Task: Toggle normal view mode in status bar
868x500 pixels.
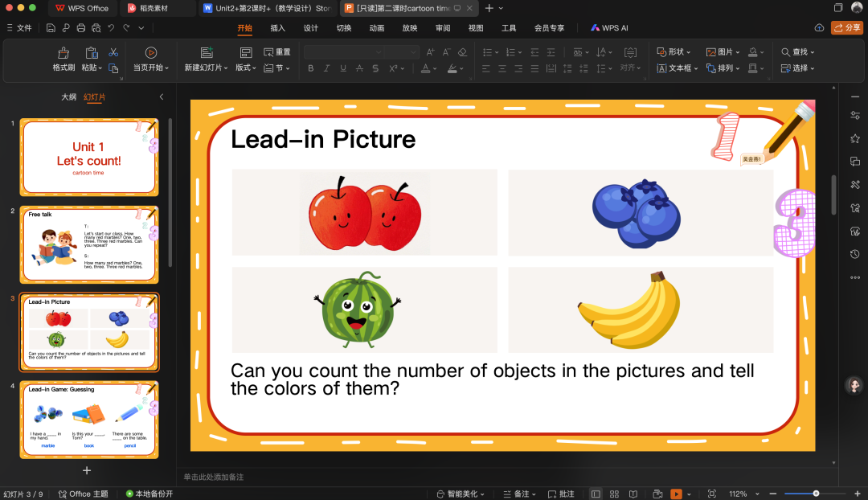Action: point(595,494)
